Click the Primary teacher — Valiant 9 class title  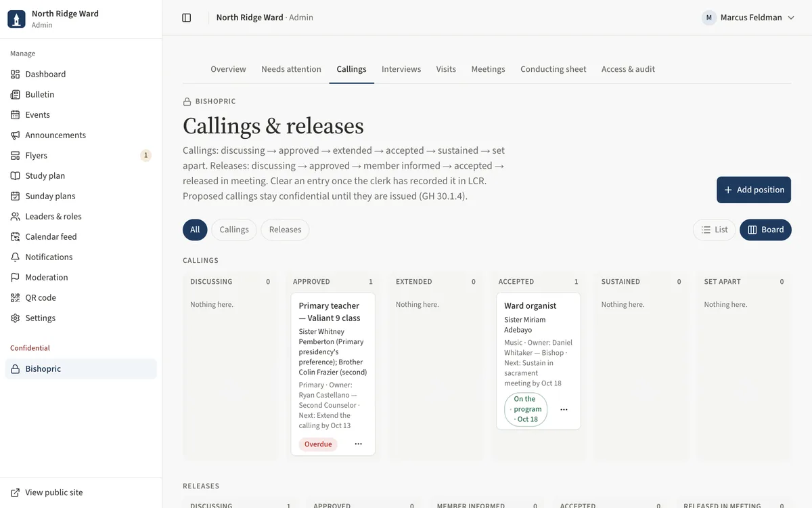pyautogui.click(x=330, y=312)
